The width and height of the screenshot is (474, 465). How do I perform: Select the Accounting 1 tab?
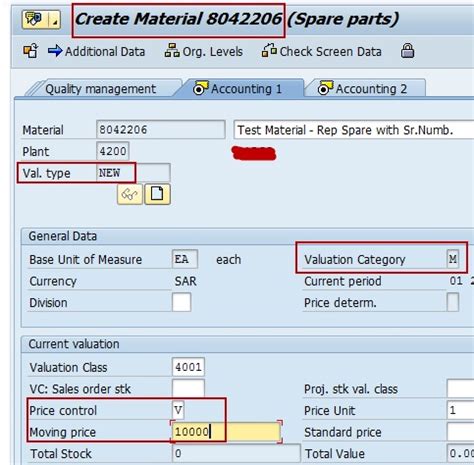click(x=238, y=89)
